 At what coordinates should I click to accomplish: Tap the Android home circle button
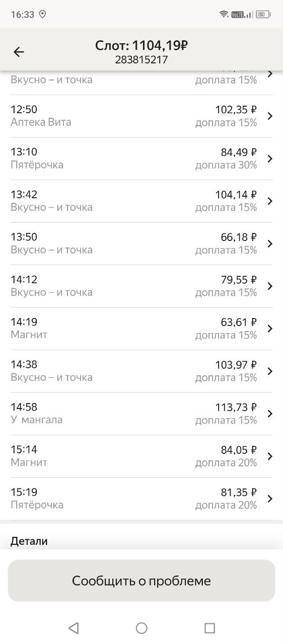(x=141, y=627)
